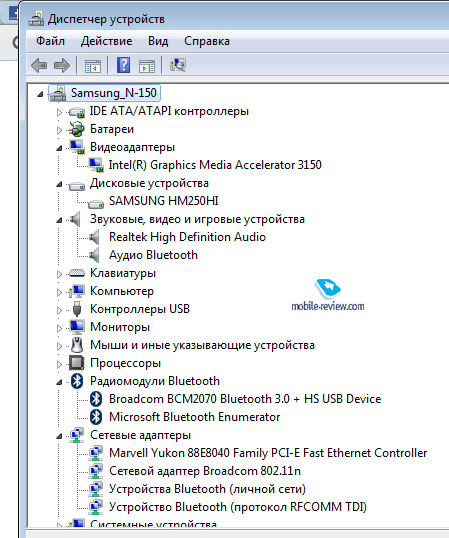Click the sound devices category speaker icon

tap(75, 219)
